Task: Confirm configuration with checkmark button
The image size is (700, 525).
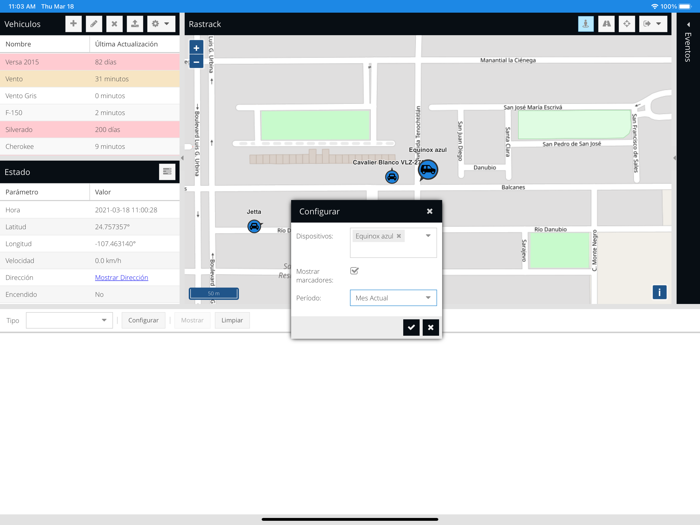Action: [411, 327]
